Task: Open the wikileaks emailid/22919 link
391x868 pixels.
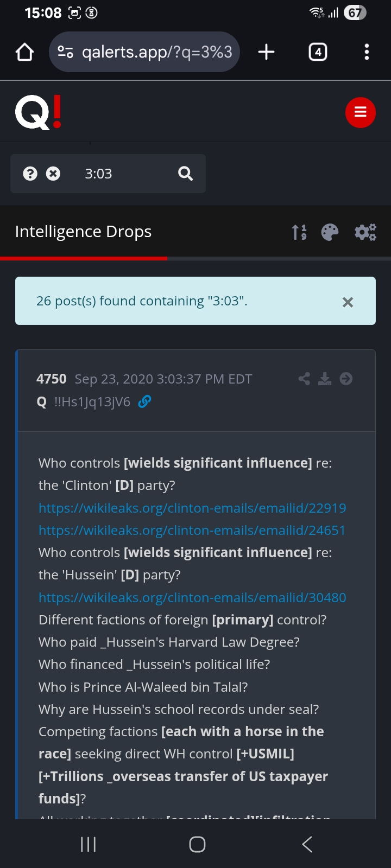Action: (x=192, y=508)
